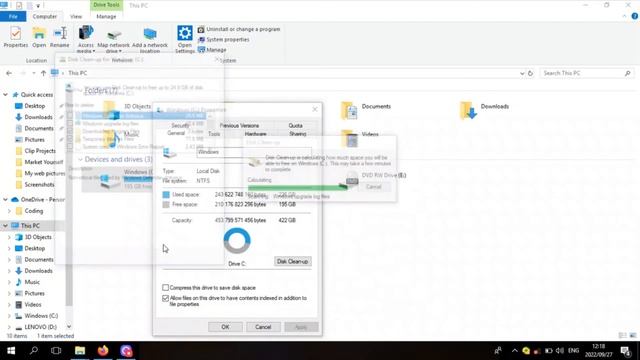
Task: Open the Manage ribbon tab
Action: point(106,16)
